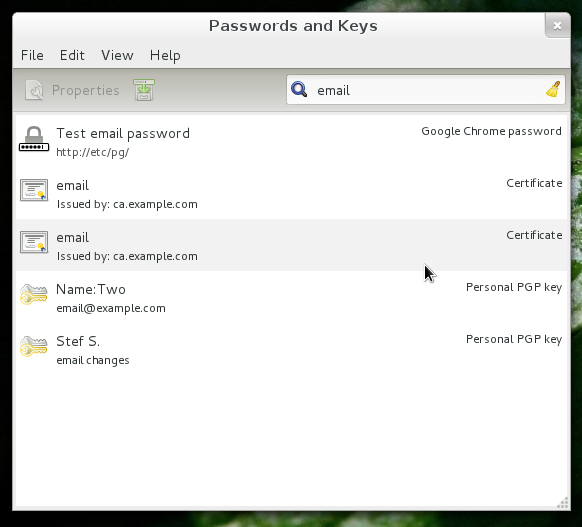582x527 pixels.
Task: Select the "Test email password" entry
Action: pyautogui.click(x=291, y=141)
